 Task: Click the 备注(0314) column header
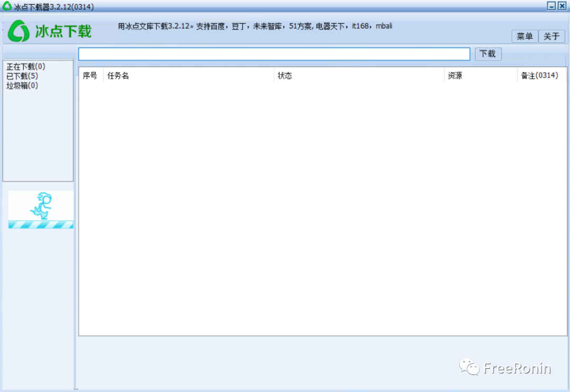(x=541, y=75)
